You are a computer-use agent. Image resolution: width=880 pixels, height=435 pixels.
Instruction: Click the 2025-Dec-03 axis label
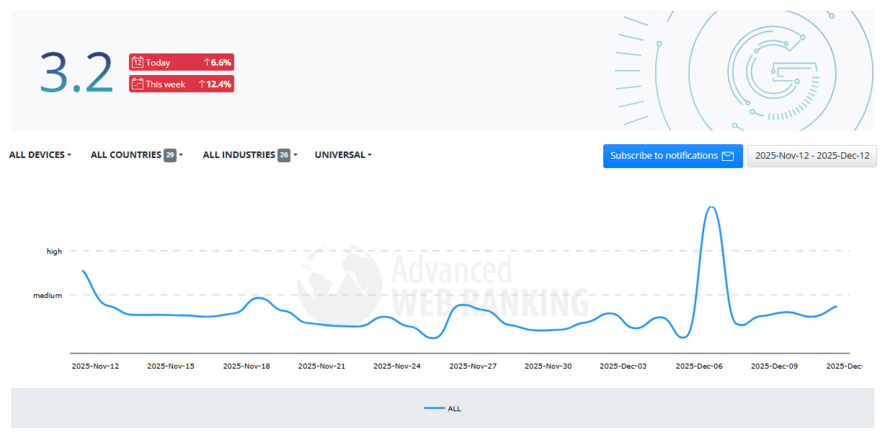coord(624,366)
